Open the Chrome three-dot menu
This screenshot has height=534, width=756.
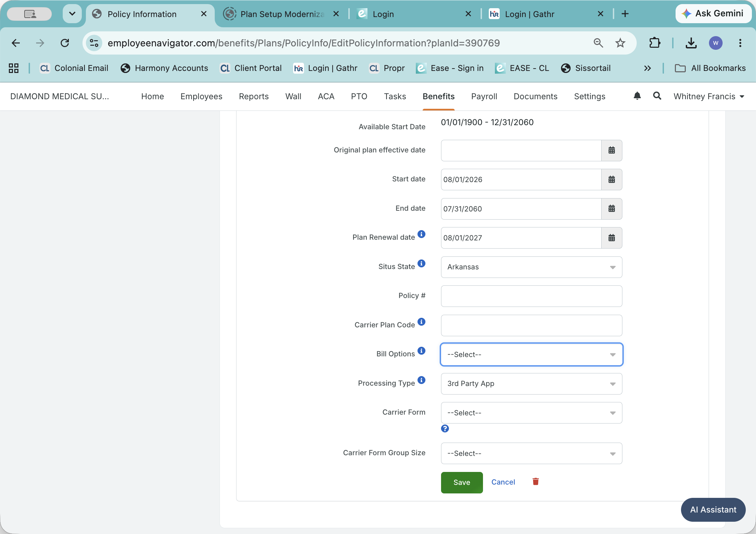[x=740, y=43]
